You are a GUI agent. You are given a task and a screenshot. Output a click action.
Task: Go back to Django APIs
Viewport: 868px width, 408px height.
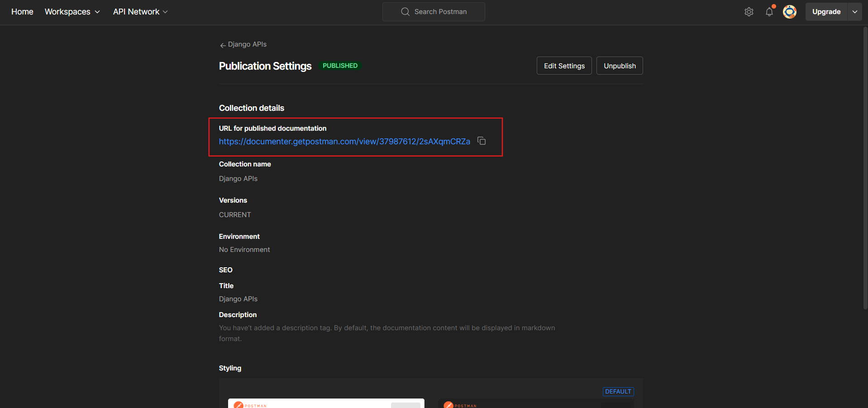pyautogui.click(x=243, y=44)
